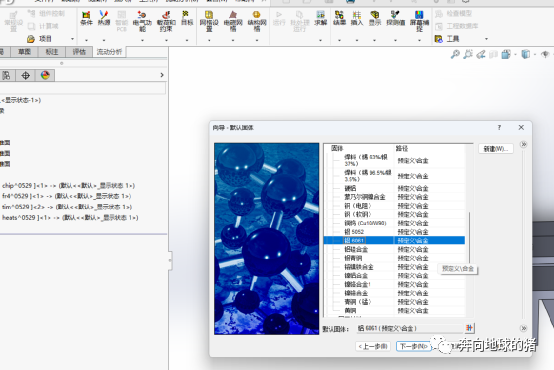Switch to the 草图 tab

[x=24, y=52]
